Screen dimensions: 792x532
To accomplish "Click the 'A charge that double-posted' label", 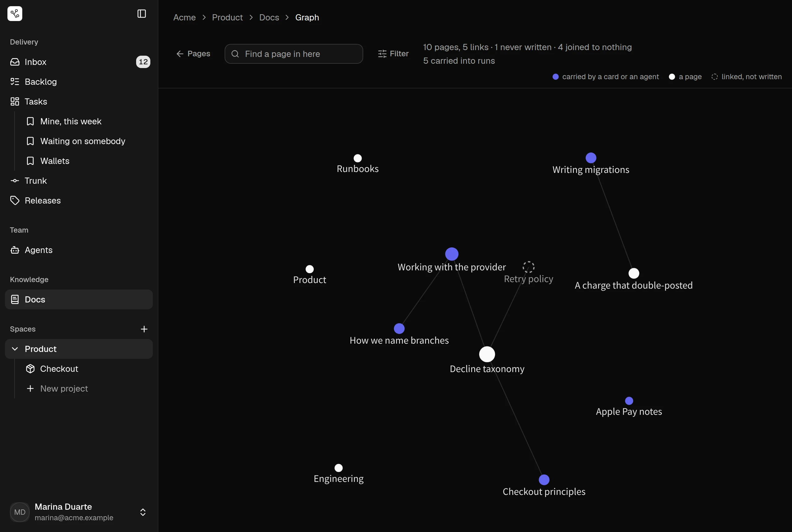I will (634, 285).
